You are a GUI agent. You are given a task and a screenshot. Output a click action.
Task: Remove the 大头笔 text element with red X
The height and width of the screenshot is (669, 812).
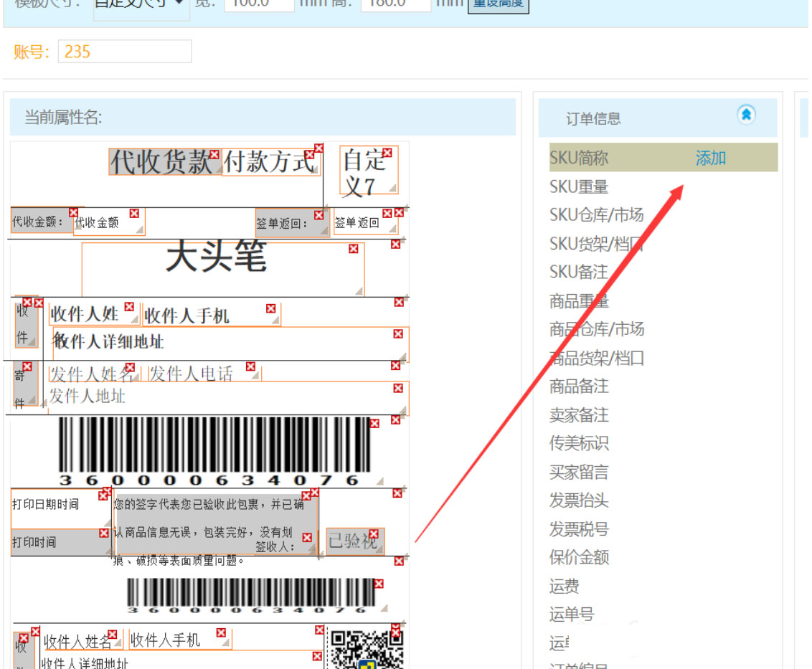[352, 249]
